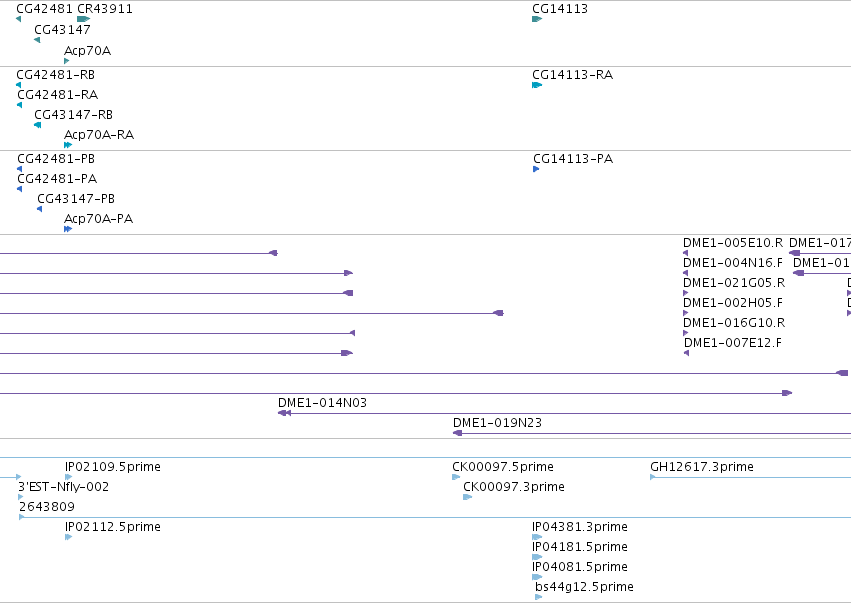Click the arrow glyph under IP04081.5prime
The height and width of the screenshot is (603, 851).
pyautogui.click(x=537, y=577)
